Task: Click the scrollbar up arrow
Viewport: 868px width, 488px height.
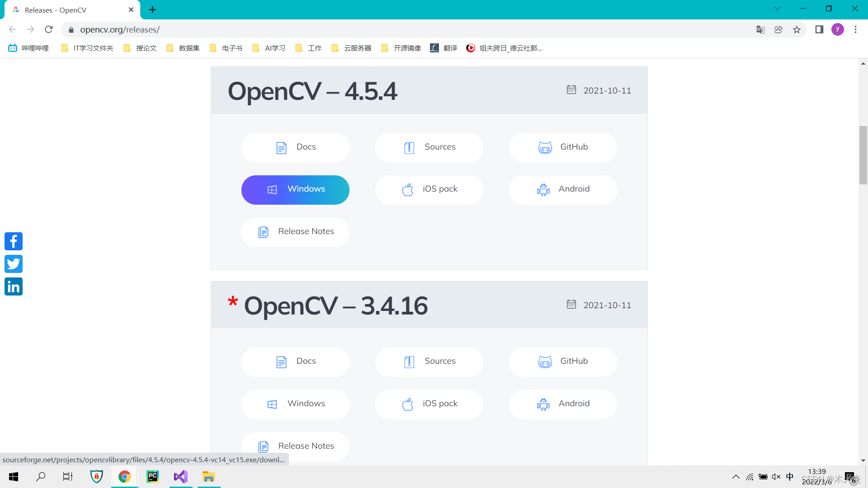Action: (x=863, y=64)
